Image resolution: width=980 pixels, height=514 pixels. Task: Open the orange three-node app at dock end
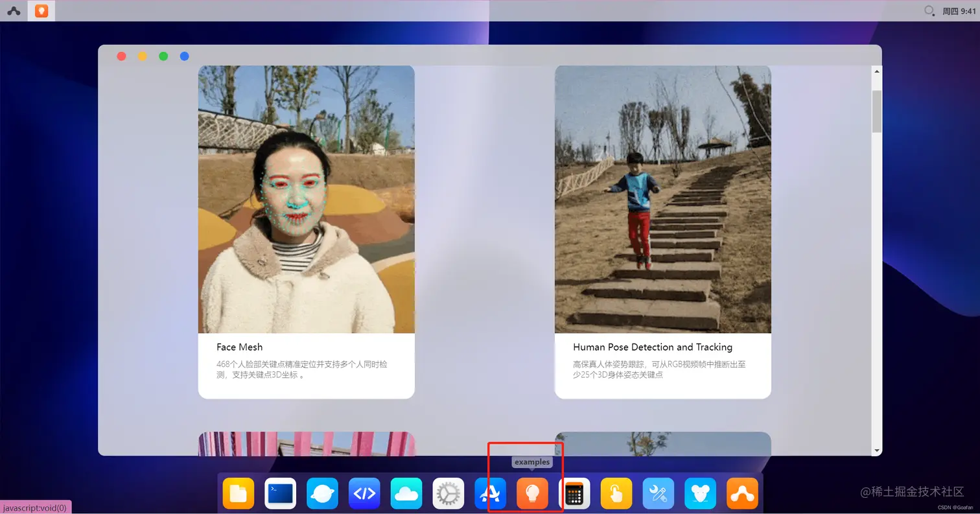[x=742, y=494]
